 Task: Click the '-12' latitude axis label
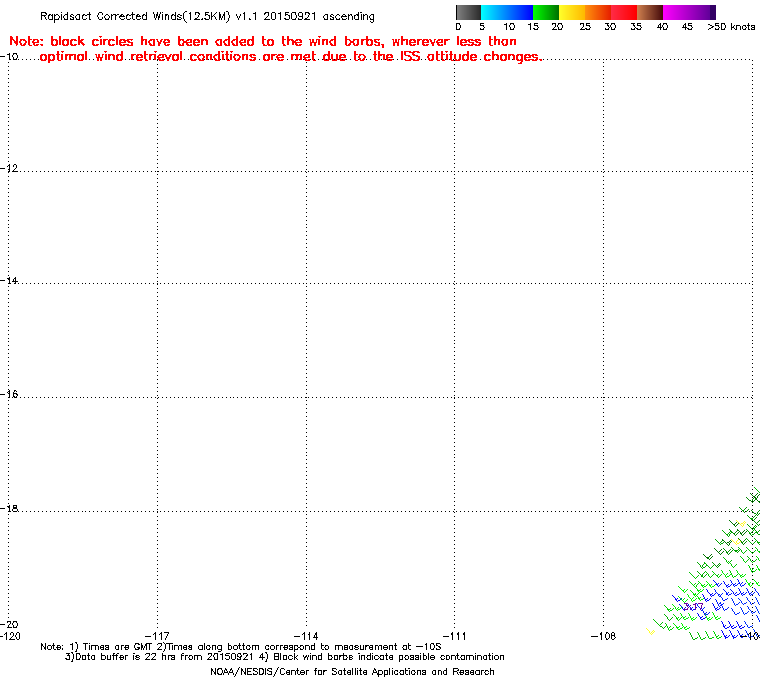pos(9,168)
